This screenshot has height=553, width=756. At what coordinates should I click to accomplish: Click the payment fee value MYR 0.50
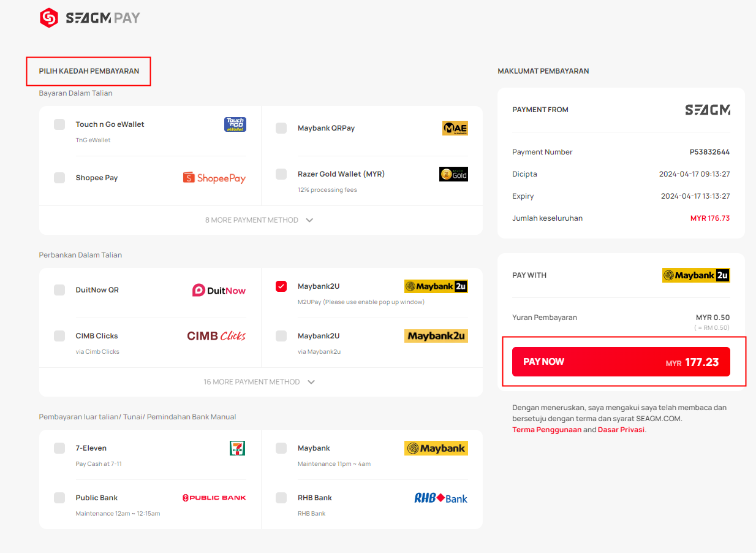coord(713,318)
